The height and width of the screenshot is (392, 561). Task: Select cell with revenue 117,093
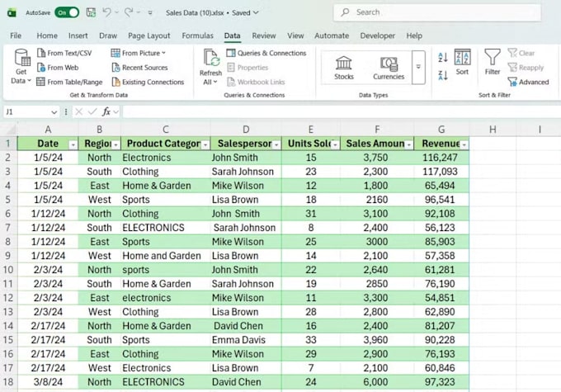click(441, 172)
